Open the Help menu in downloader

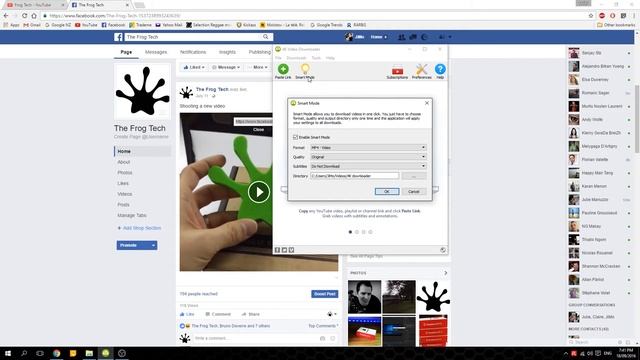click(x=330, y=58)
